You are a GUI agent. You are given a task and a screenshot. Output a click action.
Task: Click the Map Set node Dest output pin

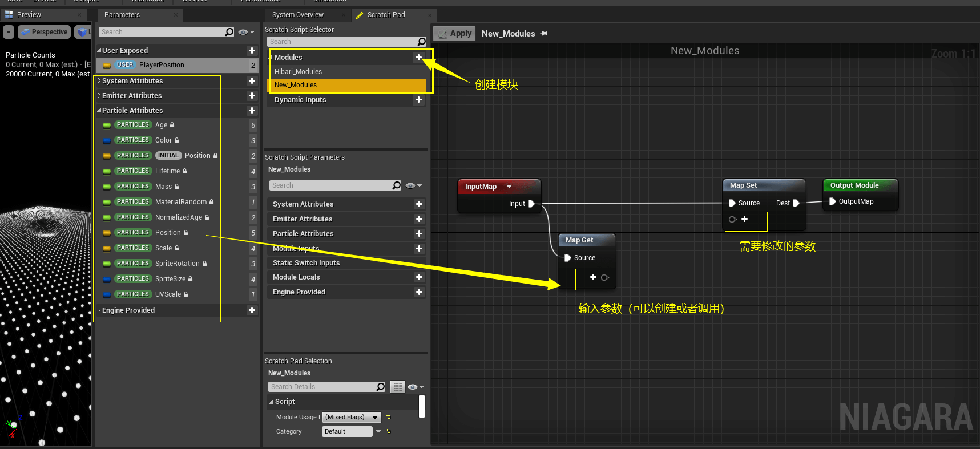point(796,203)
